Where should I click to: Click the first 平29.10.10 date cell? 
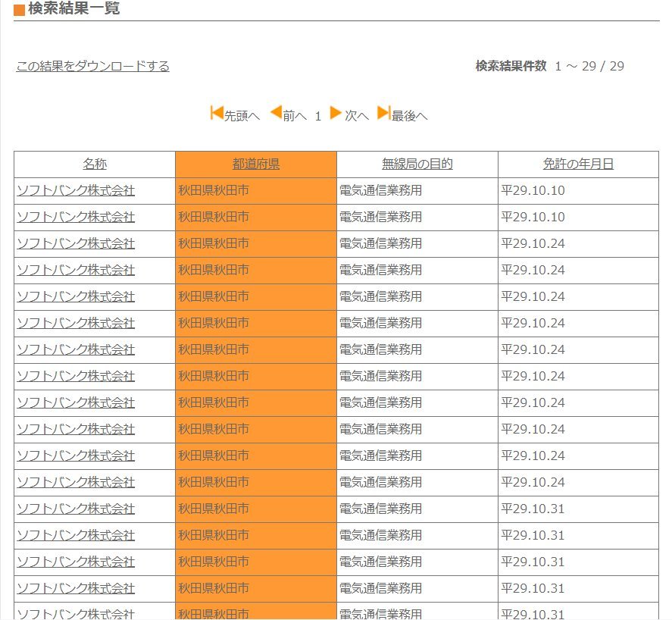pos(533,190)
